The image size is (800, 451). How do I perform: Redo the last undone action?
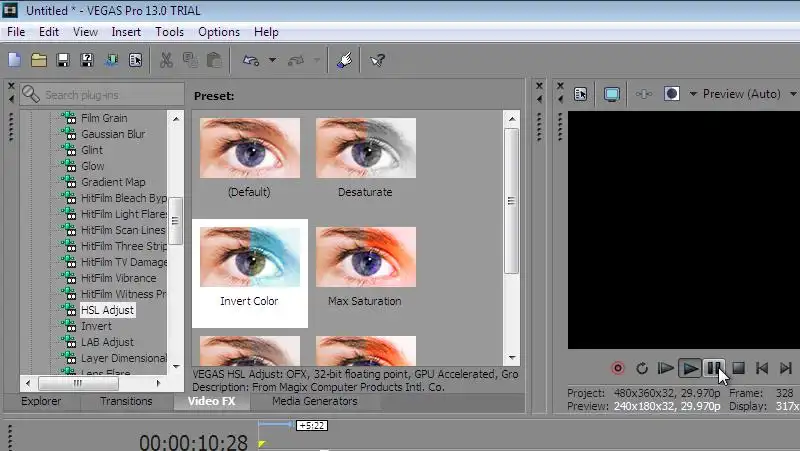coord(296,60)
